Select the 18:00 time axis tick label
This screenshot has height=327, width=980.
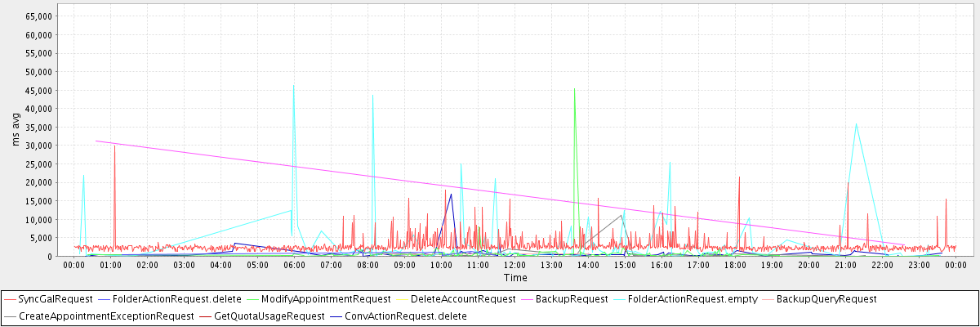[735, 265]
